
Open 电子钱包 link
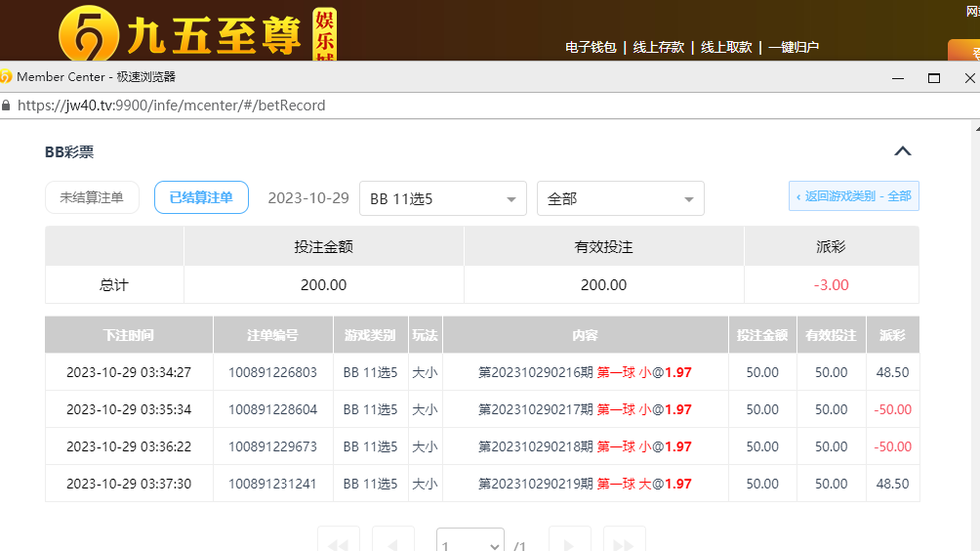591,47
